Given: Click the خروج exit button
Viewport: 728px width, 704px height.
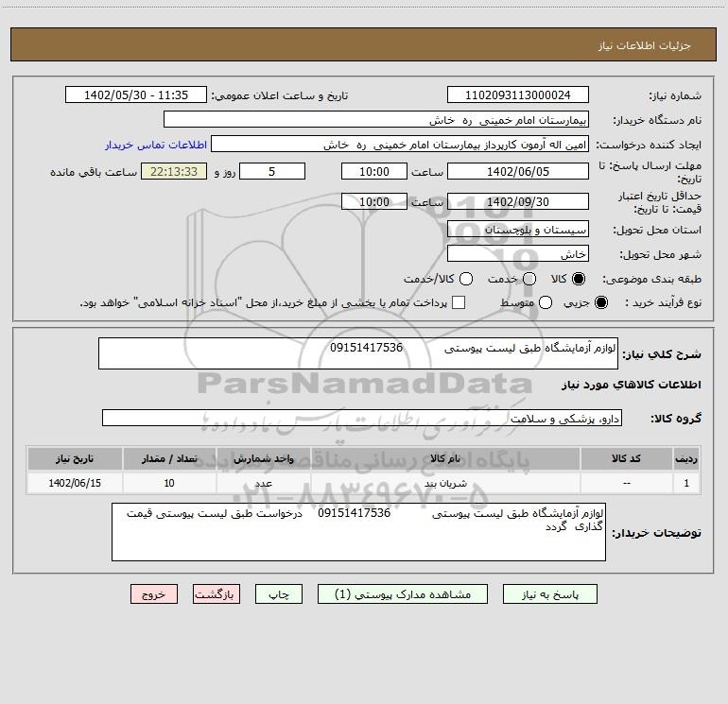Looking at the screenshot, I should [x=154, y=594].
